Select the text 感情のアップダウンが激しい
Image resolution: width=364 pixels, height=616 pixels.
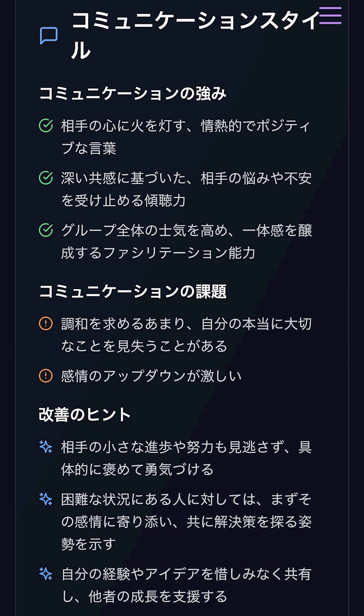click(151, 376)
